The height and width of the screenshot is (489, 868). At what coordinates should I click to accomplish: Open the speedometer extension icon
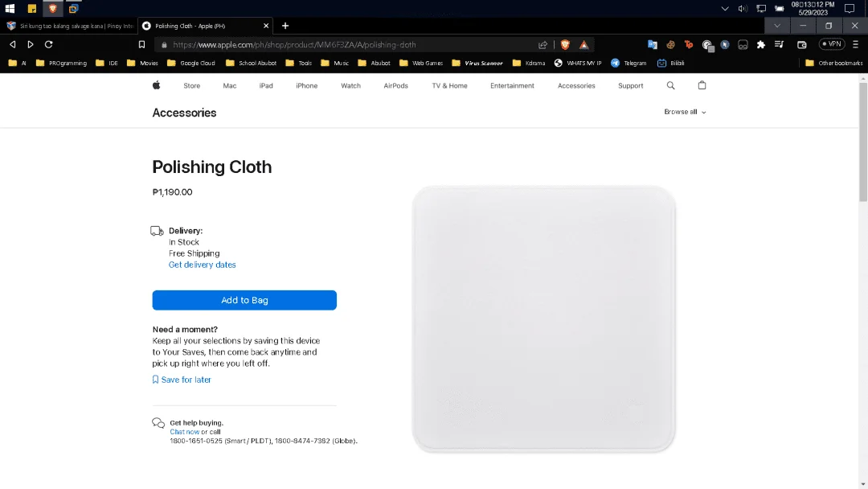[707, 45]
